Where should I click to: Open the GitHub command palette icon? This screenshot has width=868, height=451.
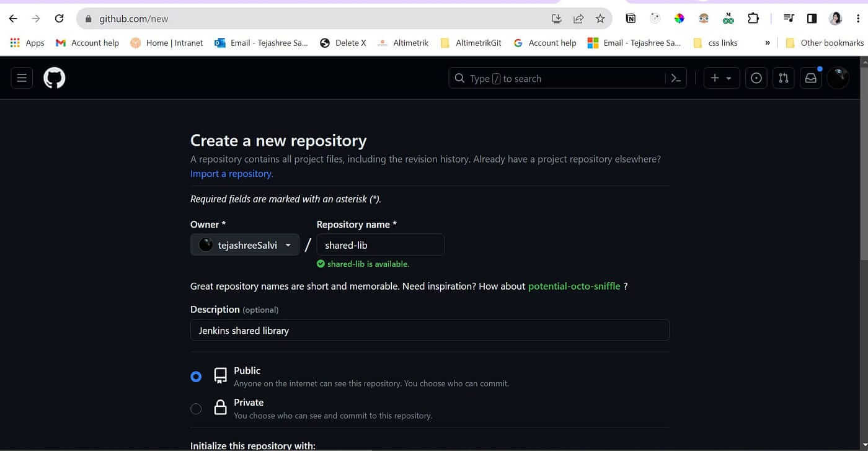click(676, 78)
